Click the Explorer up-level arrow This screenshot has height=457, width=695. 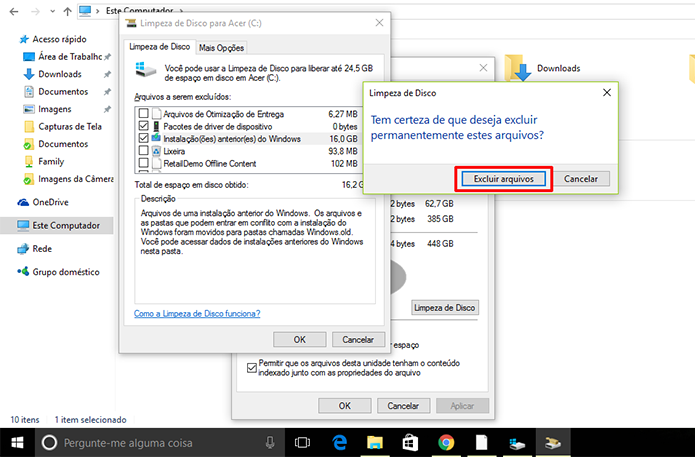click(67, 11)
